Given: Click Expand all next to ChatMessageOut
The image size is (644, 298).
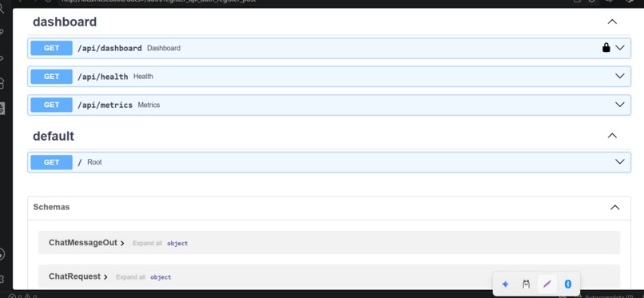Looking at the screenshot, I should tap(147, 244).
